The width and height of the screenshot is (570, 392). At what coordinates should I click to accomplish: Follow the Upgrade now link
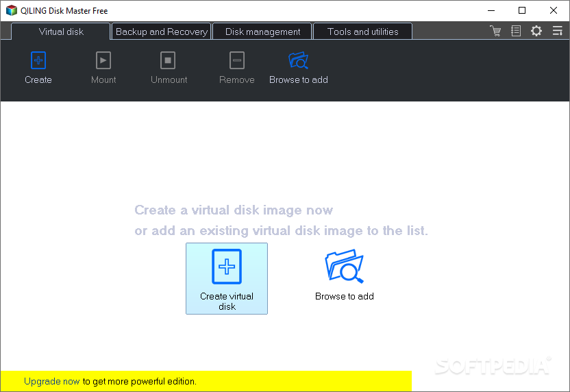[x=51, y=382]
